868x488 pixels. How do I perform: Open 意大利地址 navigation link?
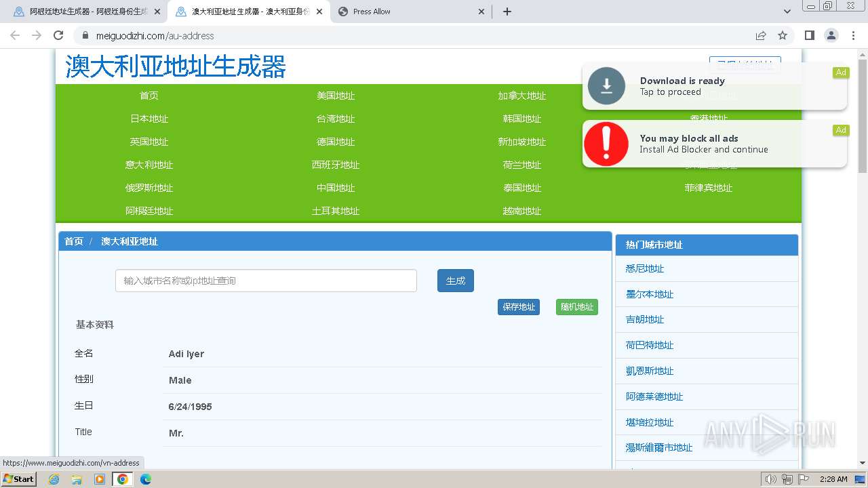(x=149, y=165)
